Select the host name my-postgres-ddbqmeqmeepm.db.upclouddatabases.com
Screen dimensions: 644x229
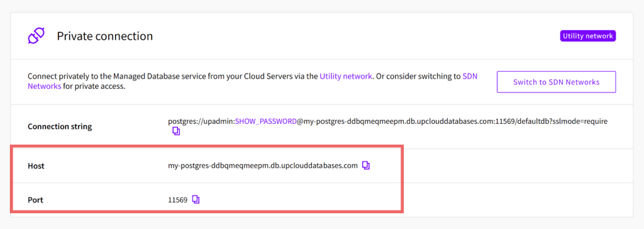click(x=263, y=165)
